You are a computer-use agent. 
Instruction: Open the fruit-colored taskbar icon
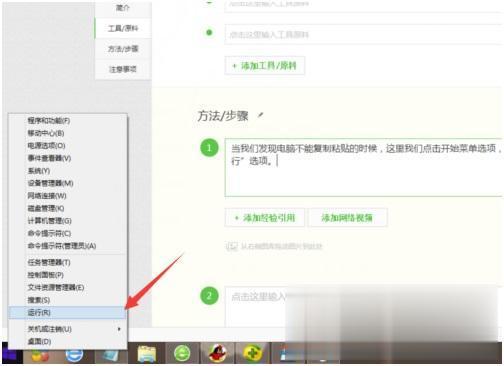(x=40, y=356)
